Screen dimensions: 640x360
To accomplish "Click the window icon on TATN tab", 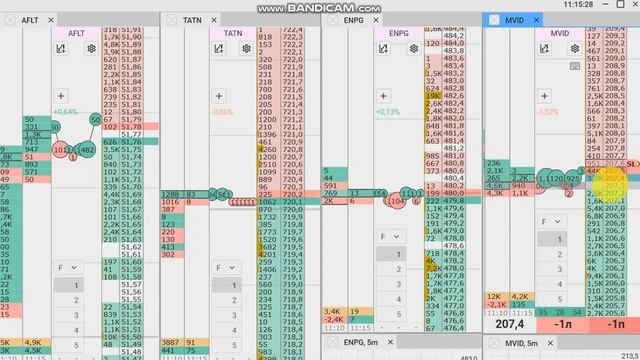I will tap(171, 20).
